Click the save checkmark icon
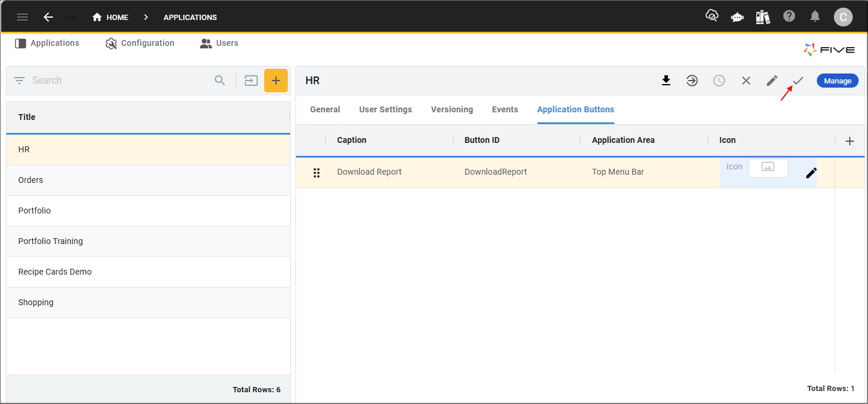This screenshot has height=404, width=868. (798, 81)
